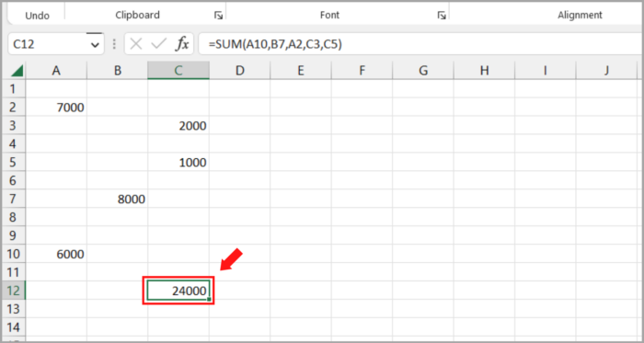
Task: Select the cell containing 8000
Action: tap(118, 199)
